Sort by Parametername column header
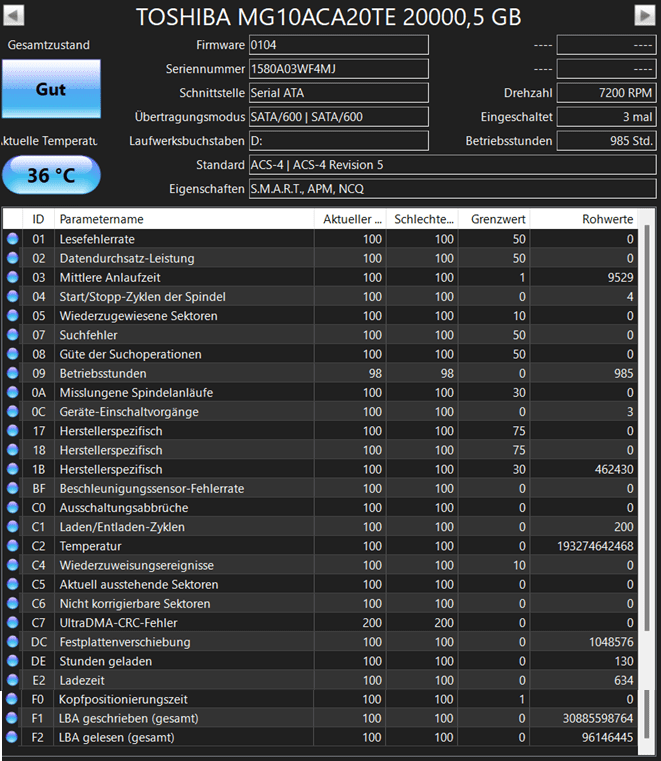The image size is (661, 761). tap(184, 219)
